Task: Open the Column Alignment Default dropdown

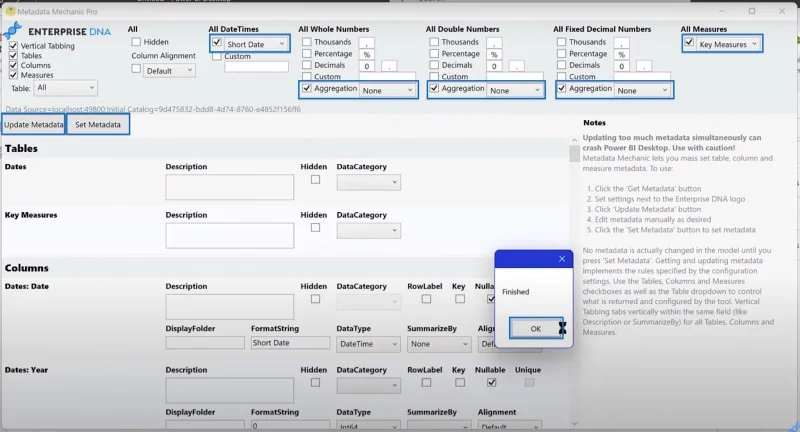Action: (x=169, y=70)
